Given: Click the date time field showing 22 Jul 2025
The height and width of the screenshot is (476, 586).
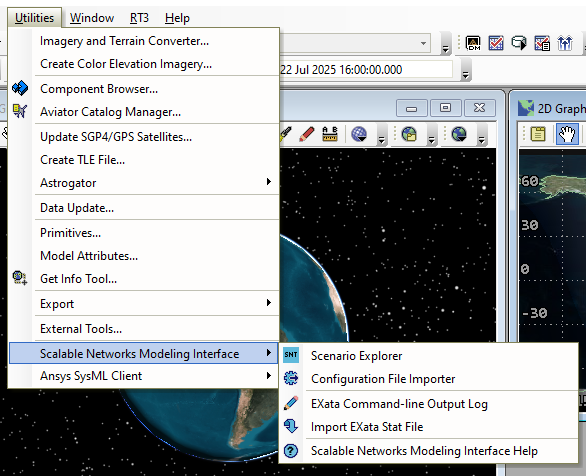Looking at the screenshot, I should coord(366,69).
